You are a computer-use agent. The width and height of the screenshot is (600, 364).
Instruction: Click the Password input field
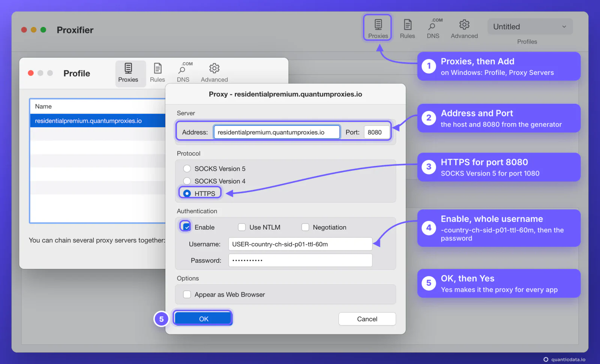pos(300,260)
